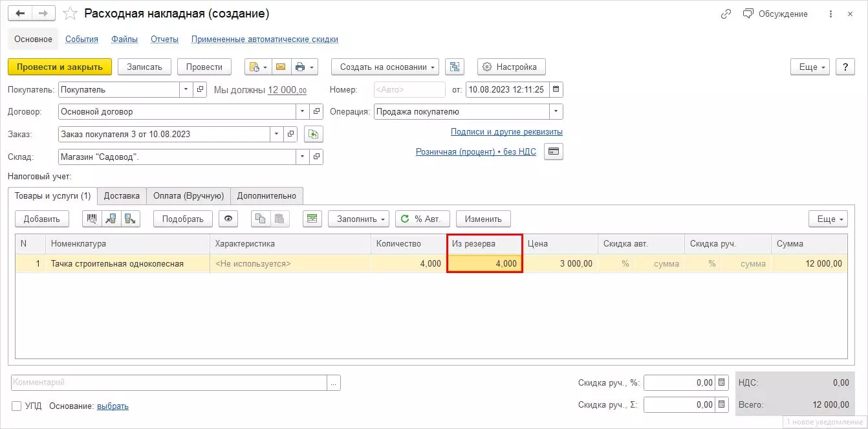The height and width of the screenshot is (429, 868).
Task: Open the Заполнить dropdown in table toolbar
Action: [x=358, y=219]
